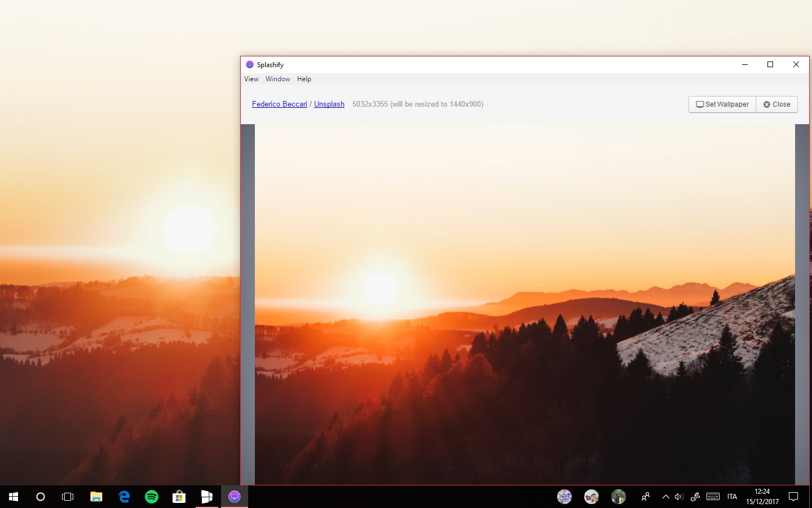This screenshot has width=812, height=508.
Task: Open the Windows Start menu
Action: (x=14, y=497)
